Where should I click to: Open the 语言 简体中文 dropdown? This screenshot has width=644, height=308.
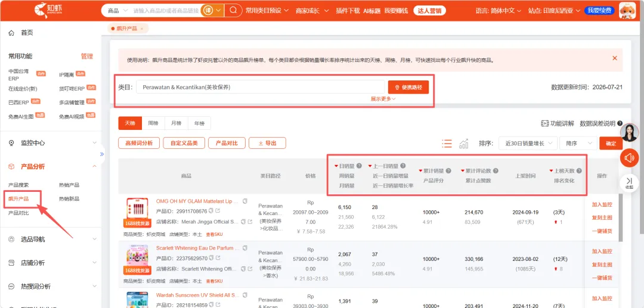pos(498,11)
